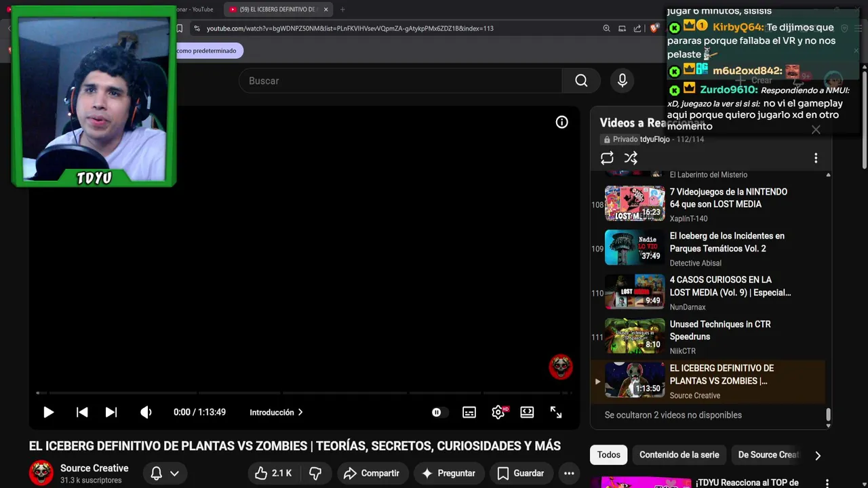868x488 pixels.
Task: Focus the Buscar search field
Action: [x=400, y=81]
